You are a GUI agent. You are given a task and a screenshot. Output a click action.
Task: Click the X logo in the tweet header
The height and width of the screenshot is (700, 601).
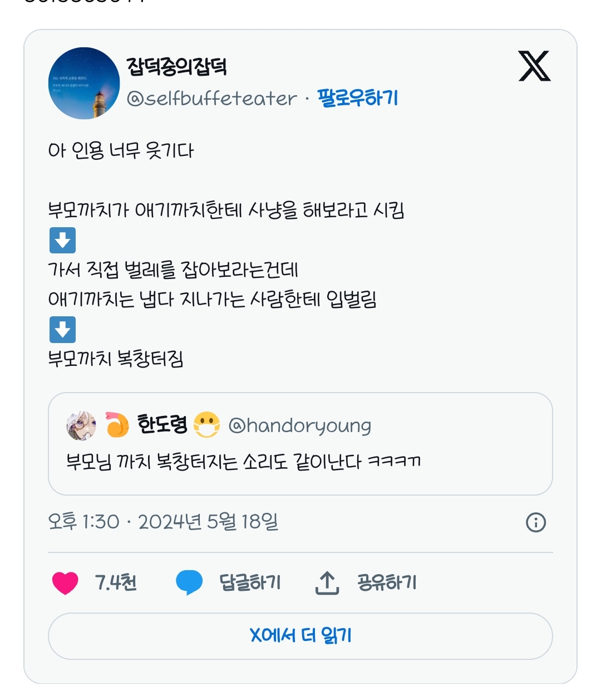(534, 66)
